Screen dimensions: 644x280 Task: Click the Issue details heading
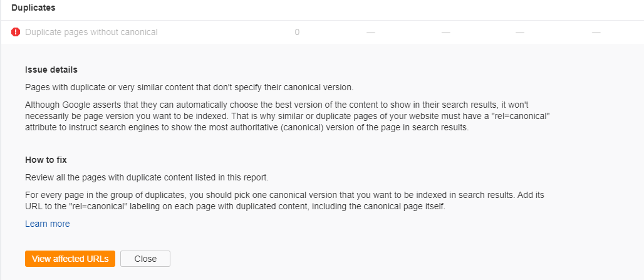(51, 70)
